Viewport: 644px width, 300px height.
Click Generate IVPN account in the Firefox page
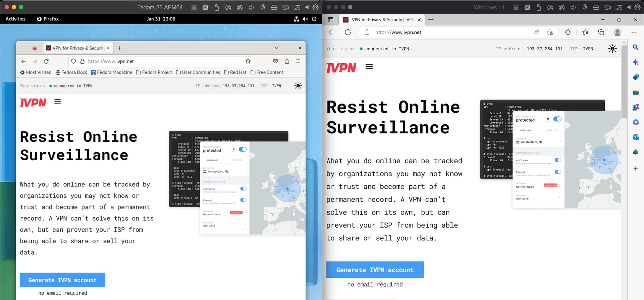coord(62,280)
